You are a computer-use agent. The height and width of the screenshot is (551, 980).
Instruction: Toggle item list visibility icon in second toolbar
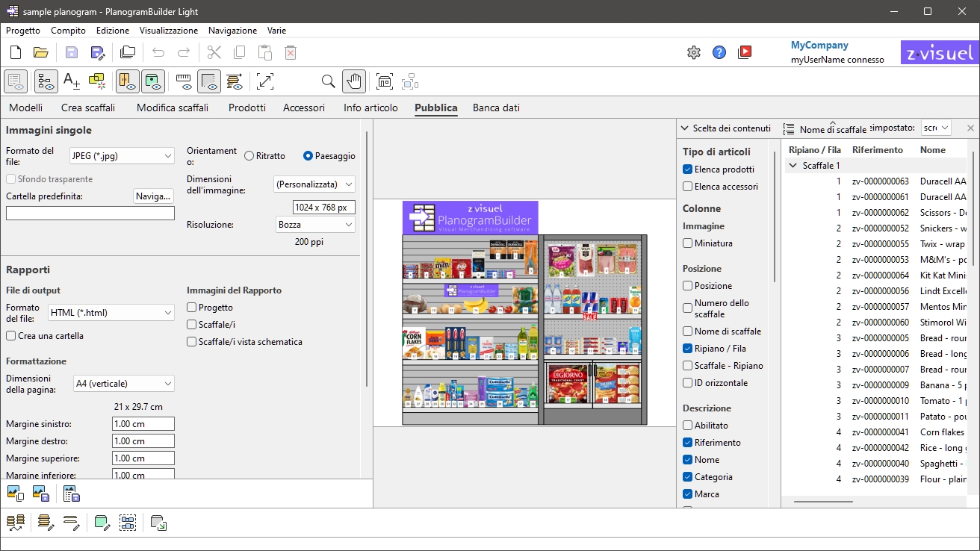click(x=16, y=81)
